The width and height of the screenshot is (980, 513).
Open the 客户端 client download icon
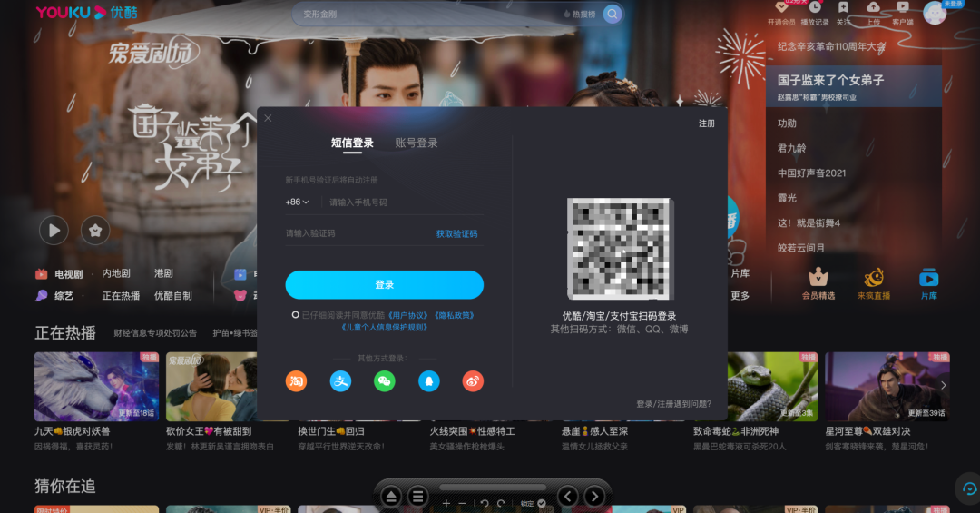click(903, 7)
